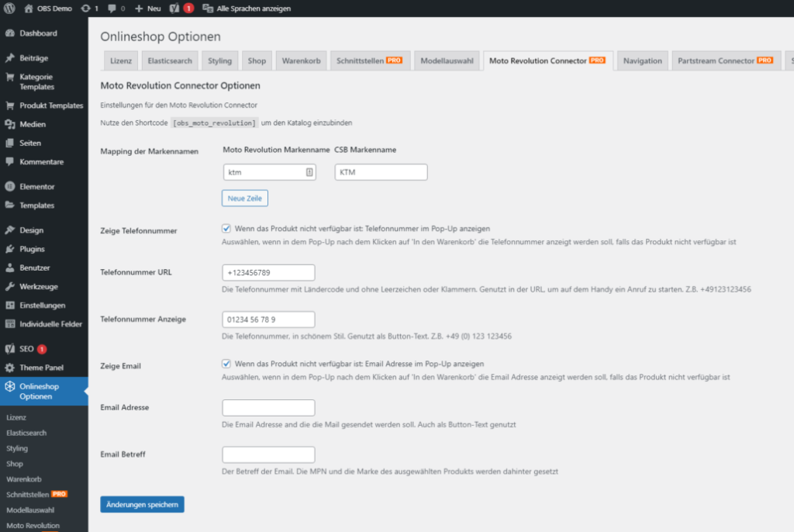The height and width of the screenshot is (532, 794).
Task: Click the Neue Zeile button
Action: point(245,199)
